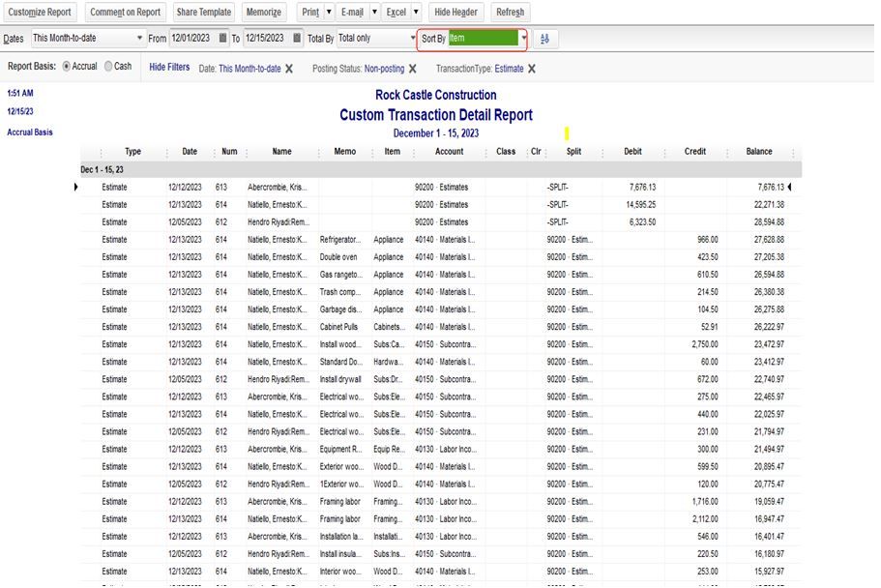Click the credit amount 2,750.00
The image size is (881, 588).
[x=705, y=344]
